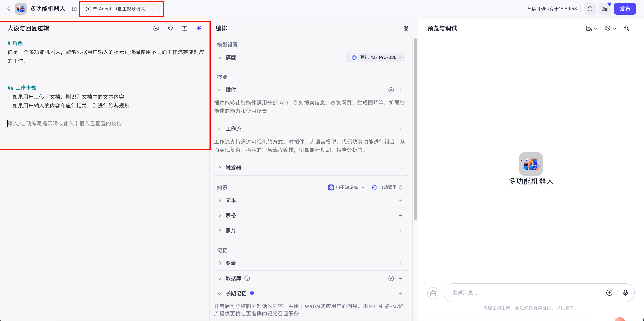Viewport: 644px width, 321px height.
Task: Click the prompt compare split-view icon
Action: coord(185,28)
